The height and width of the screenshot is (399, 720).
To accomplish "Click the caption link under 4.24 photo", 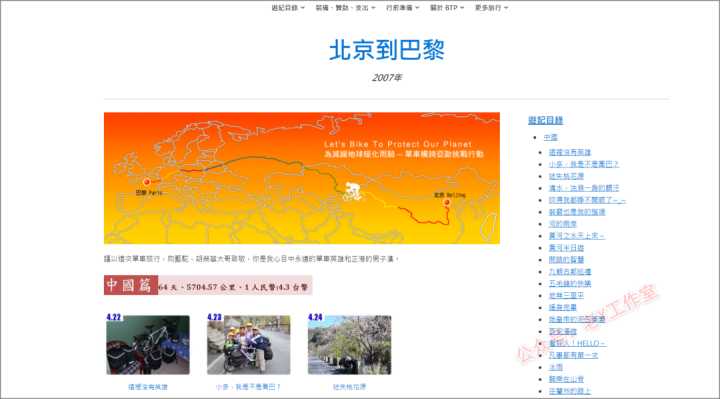I will pos(349,387).
